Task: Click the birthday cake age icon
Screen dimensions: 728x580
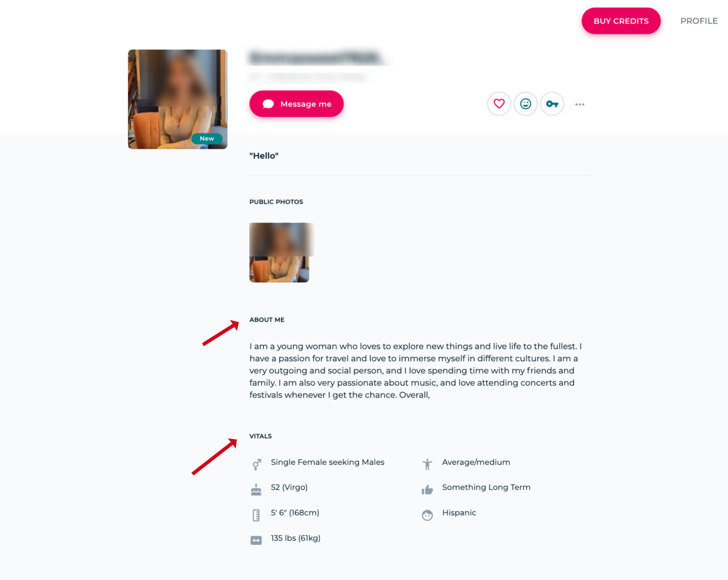Action: tap(256, 490)
